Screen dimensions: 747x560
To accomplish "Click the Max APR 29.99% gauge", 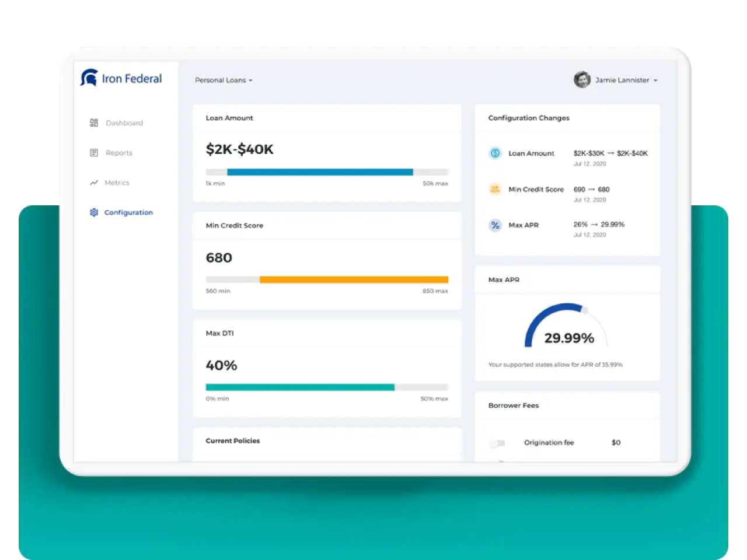I will tap(566, 330).
